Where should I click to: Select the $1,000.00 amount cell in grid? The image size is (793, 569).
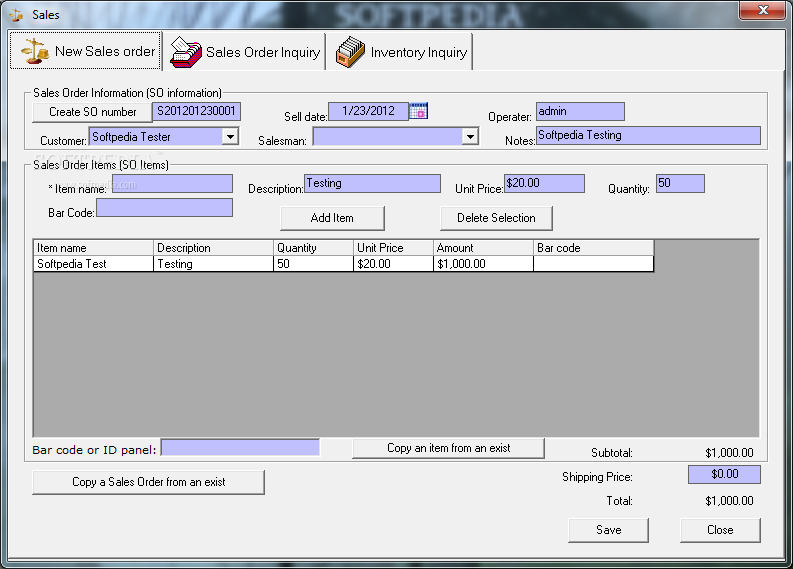click(483, 264)
